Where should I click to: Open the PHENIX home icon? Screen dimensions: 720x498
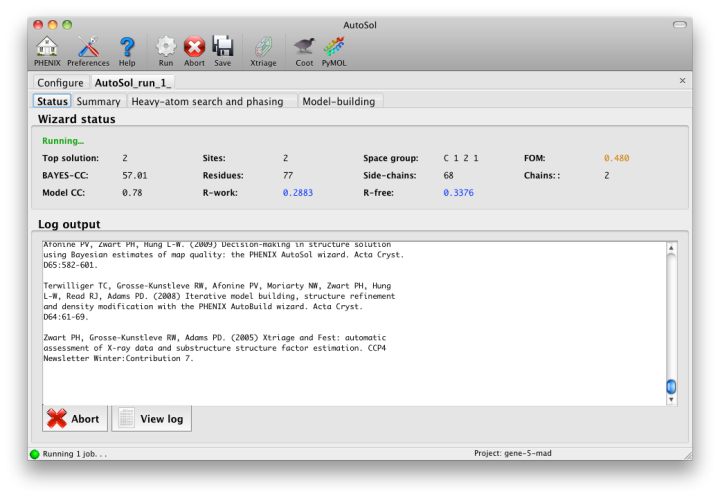[x=47, y=50]
